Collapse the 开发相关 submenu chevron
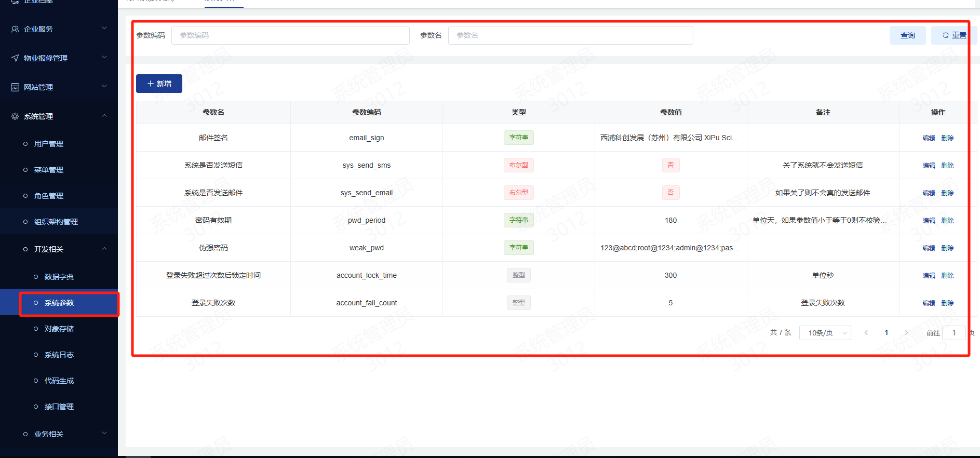Viewport: 980px width, 458px height. click(104, 249)
